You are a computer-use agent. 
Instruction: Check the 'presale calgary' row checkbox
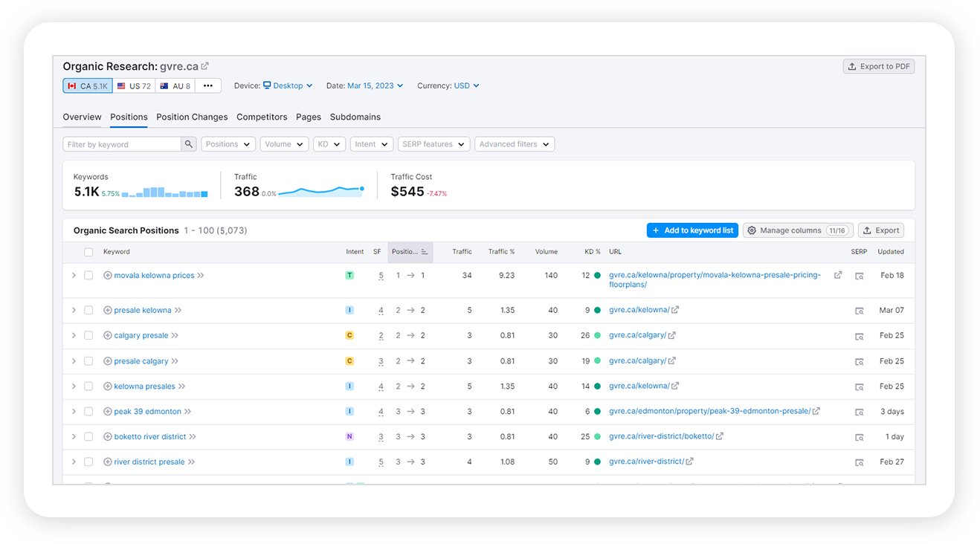(x=88, y=360)
